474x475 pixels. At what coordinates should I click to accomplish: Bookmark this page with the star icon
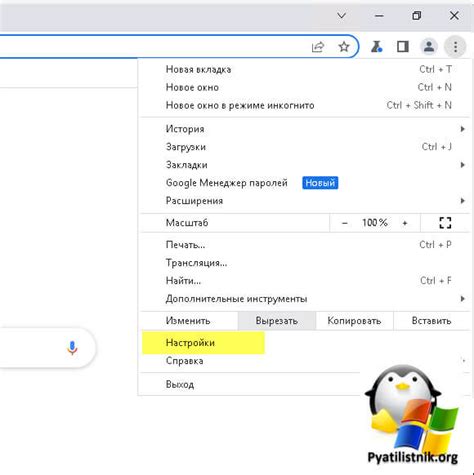click(344, 47)
